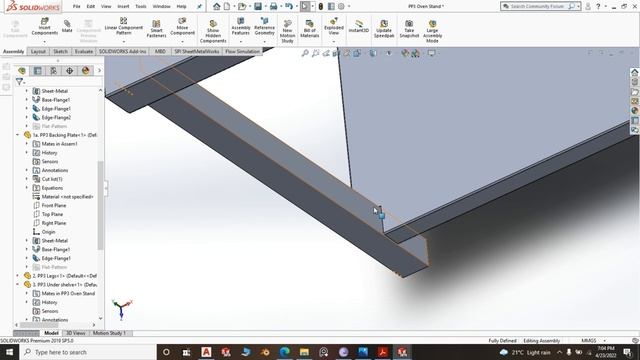Viewport: 640px width, 360px height.
Task: Open Linear Component Pattern tool
Action: 124,26
